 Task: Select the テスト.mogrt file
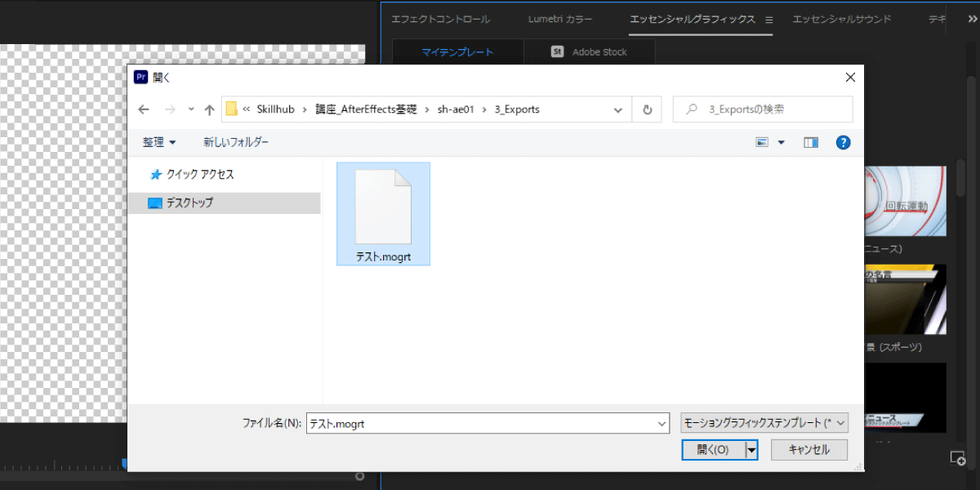[x=383, y=214]
